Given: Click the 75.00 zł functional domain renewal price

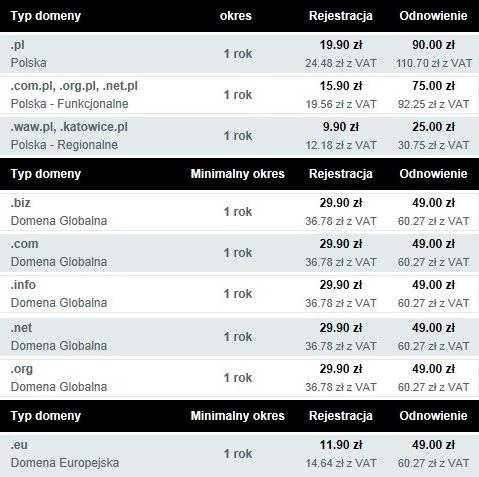Looking at the screenshot, I should point(433,86).
